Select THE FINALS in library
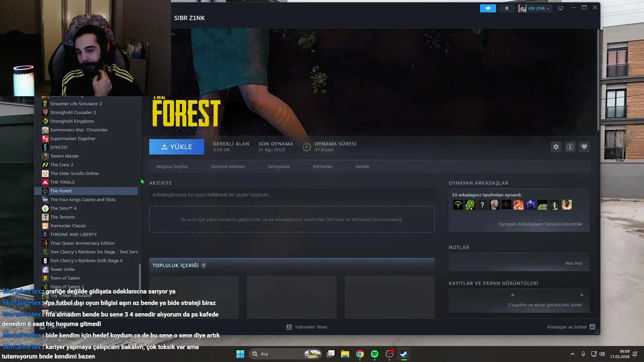The image size is (644, 362). 62,182
